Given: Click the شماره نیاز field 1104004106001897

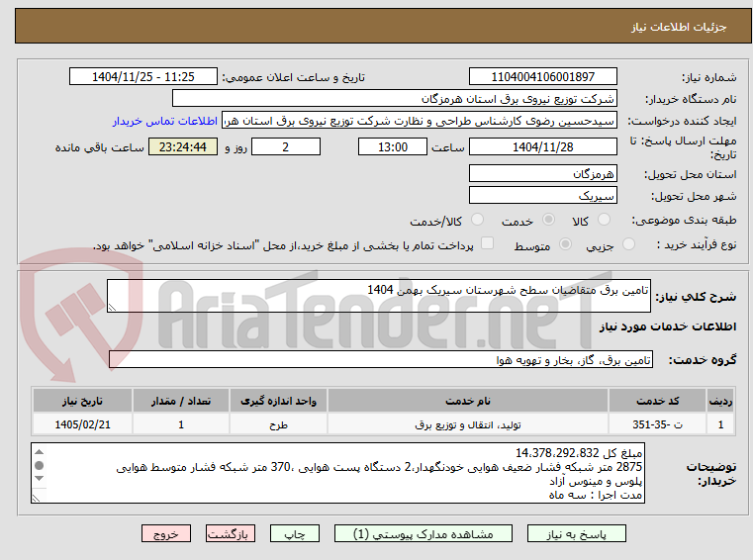Looking at the screenshot, I should pos(542,77).
